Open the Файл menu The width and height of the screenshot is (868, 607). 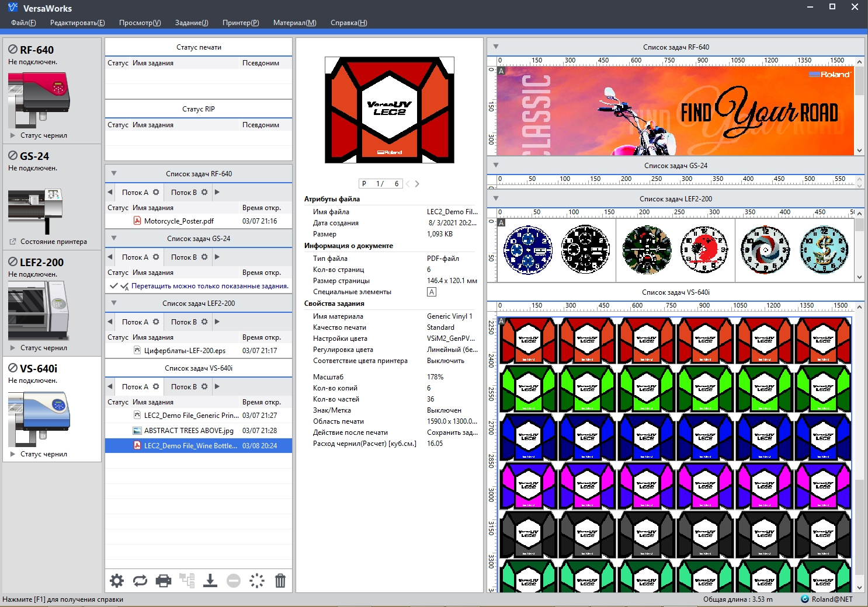click(23, 23)
